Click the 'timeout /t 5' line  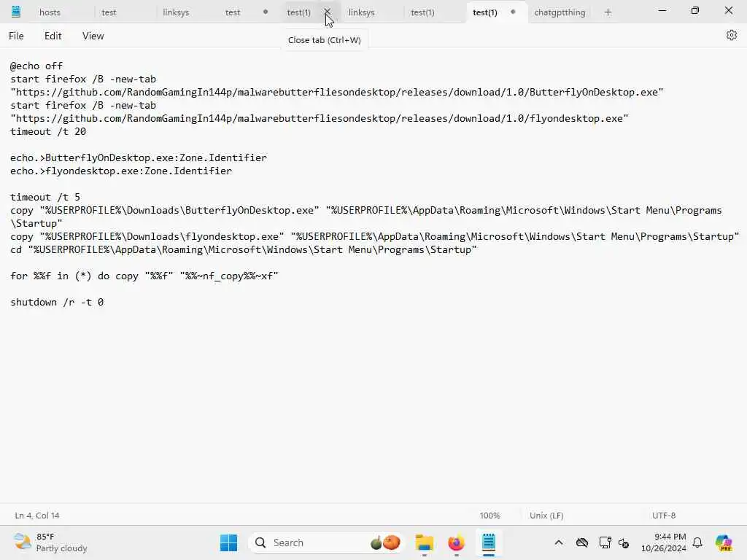[x=45, y=197]
